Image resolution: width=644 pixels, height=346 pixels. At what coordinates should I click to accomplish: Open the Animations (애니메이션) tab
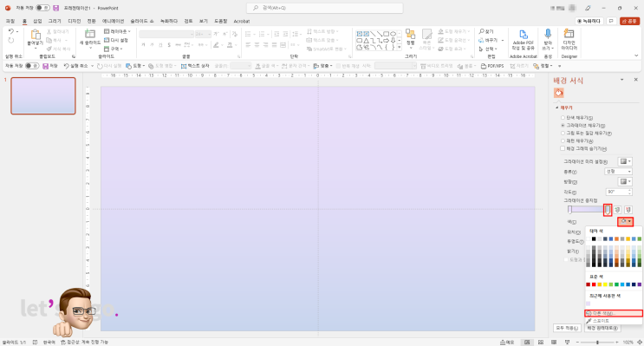[113, 21]
